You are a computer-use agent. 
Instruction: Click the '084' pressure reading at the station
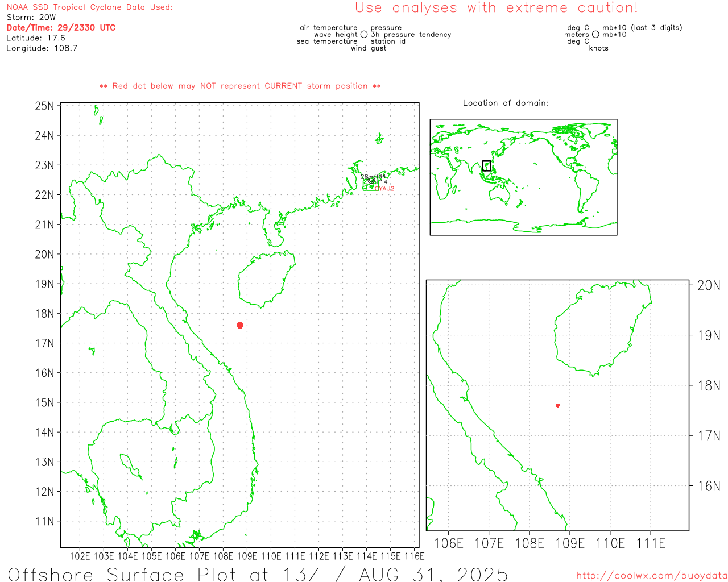[380, 176]
